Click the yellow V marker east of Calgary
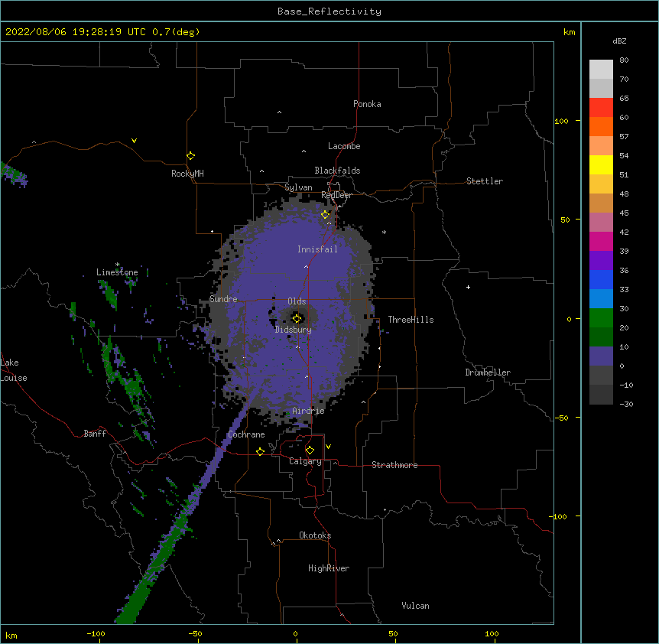This screenshot has height=644, width=659. (328, 447)
